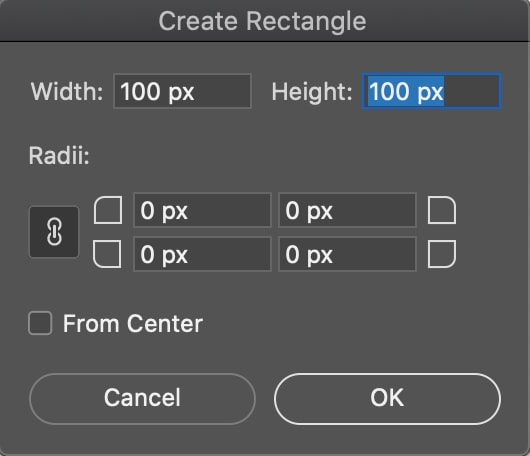Click the empty space after the Height selection

pyautogui.click(x=472, y=92)
